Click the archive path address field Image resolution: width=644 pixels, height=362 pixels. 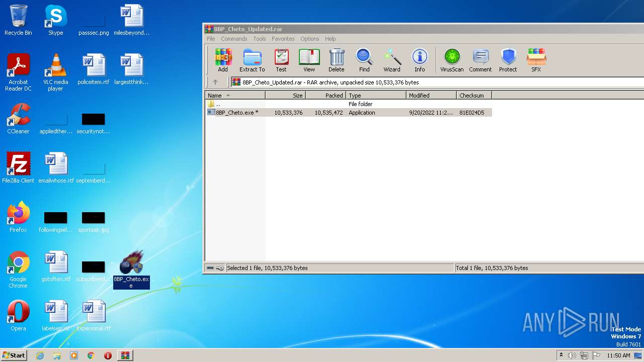coord(437,82)
